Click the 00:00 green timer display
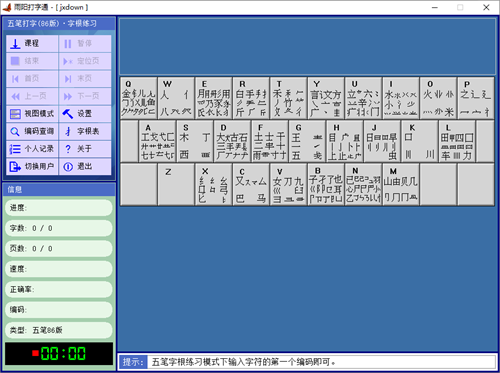Screen dimensions: 500x373 (x=59, y=354)
